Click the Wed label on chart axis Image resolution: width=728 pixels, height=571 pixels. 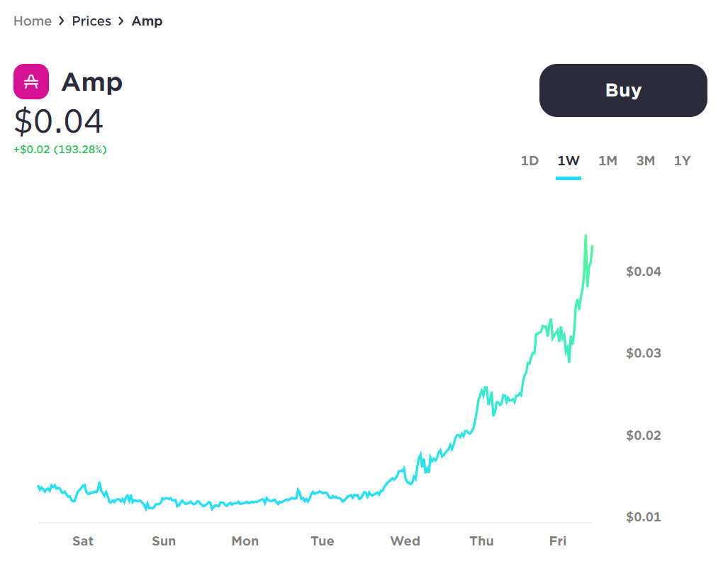pyautogui.click(x=405, y=540)
